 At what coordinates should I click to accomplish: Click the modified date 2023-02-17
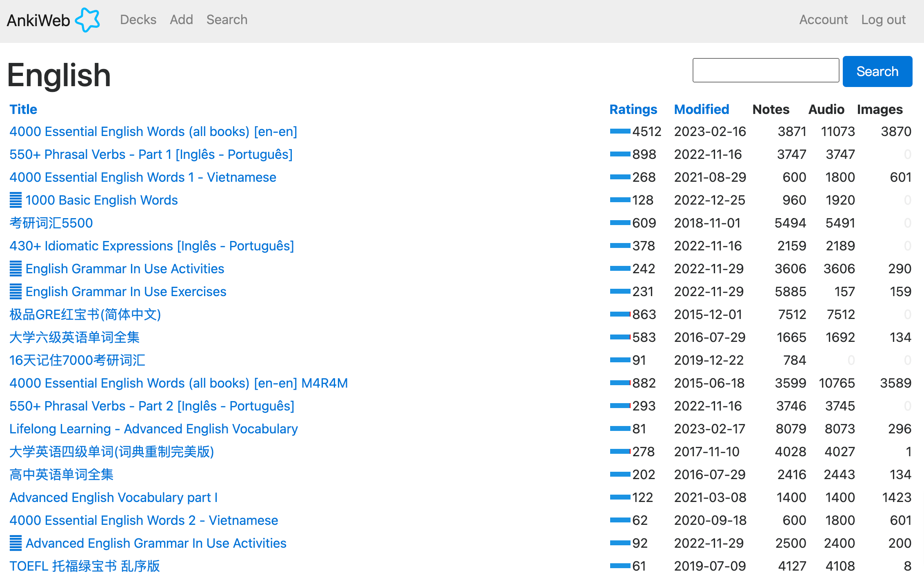click(x=710, y=429)
